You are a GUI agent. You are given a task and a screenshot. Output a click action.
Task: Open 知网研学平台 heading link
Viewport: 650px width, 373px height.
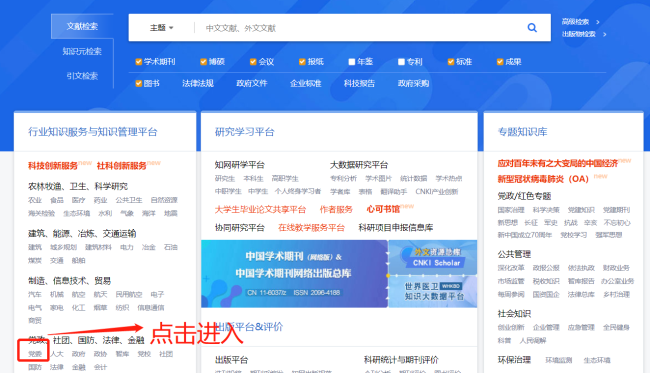[240, 165]
